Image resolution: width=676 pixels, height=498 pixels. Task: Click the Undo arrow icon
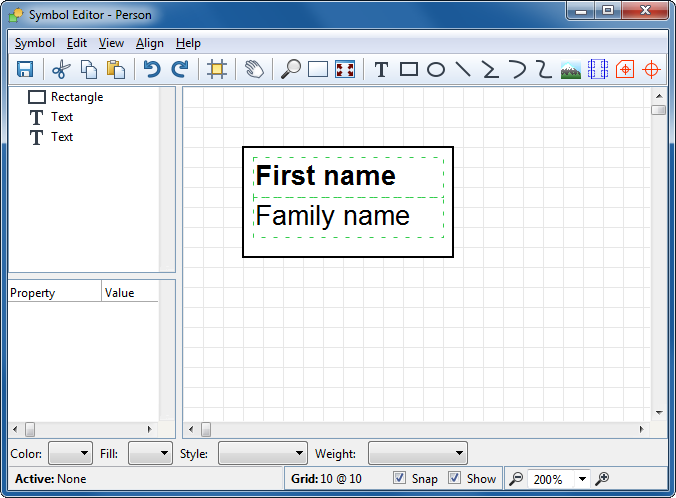tap(152, 69)
